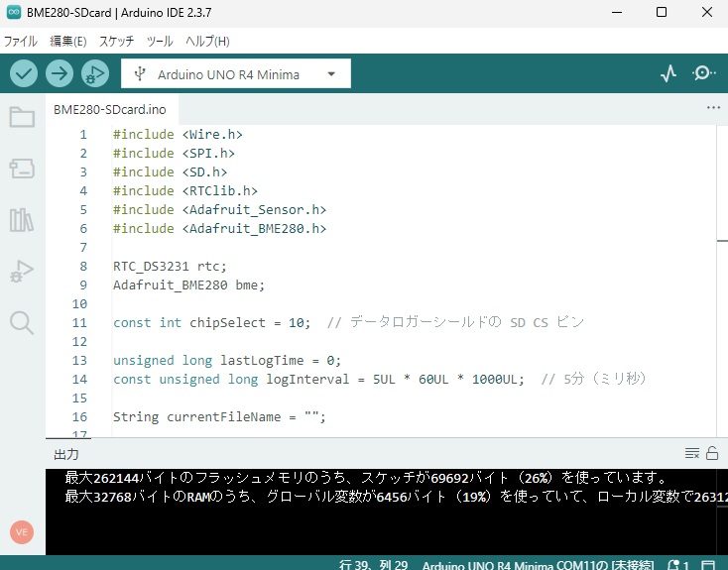Viewport: 728px width, 570px height.
Task: Open the Serial Plotter
Action: click(668, 73)
